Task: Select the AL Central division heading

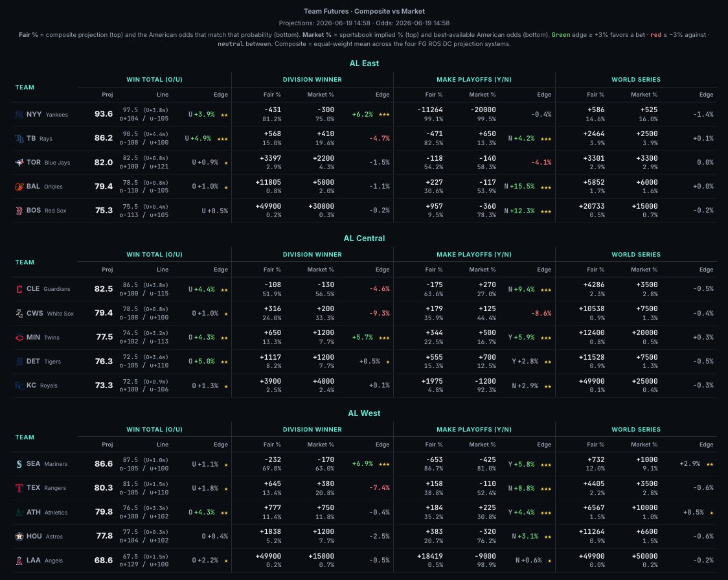Action: 364,238
